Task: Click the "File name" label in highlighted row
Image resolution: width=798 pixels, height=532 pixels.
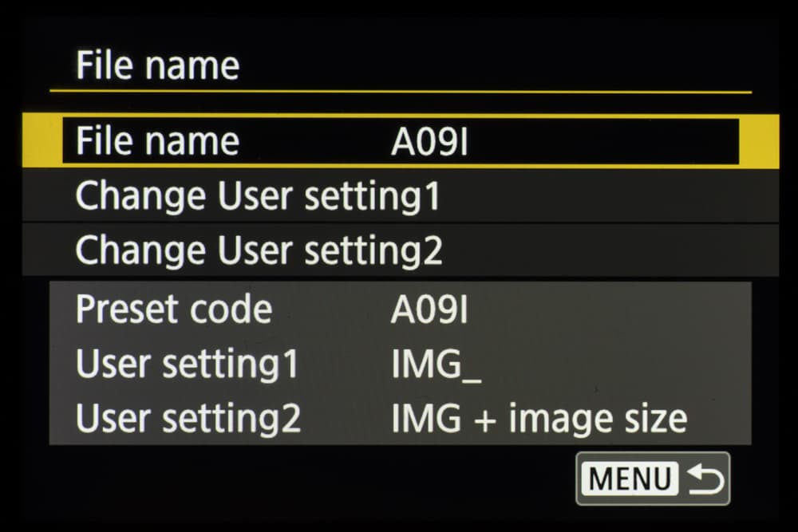Action: [x=157, y=142]
